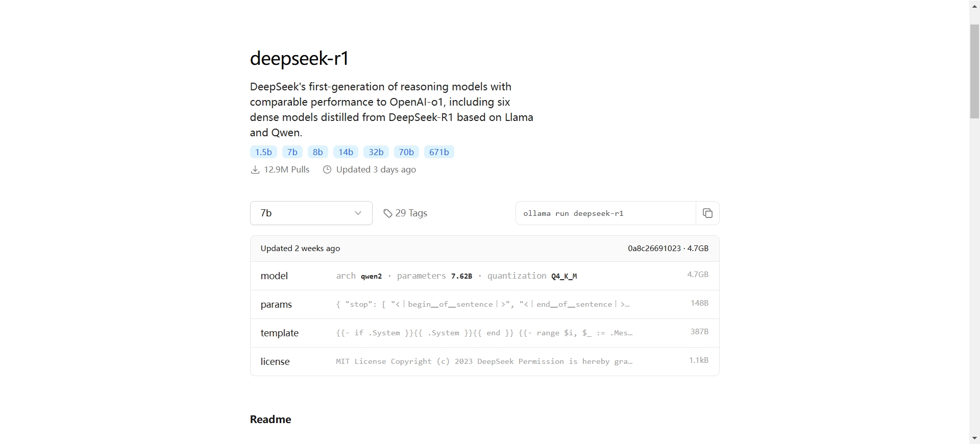Click the dropdown chevron arrow
The width and height of the screenshot is (980, 444).
coord(358,213)
